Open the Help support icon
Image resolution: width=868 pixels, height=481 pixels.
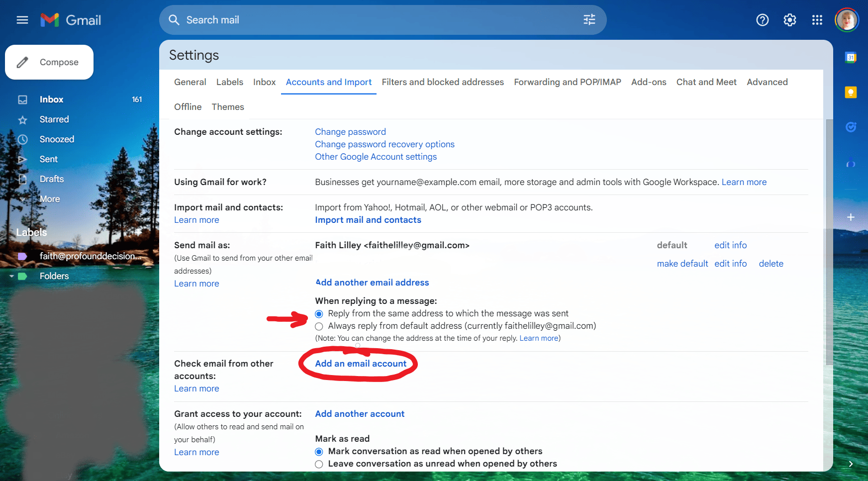point(762,20)
